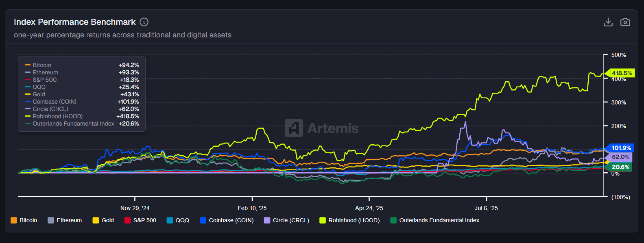Click Ethereum +93.3% row in tooltip
The image size is (644, 243).
tap(82, 72)
